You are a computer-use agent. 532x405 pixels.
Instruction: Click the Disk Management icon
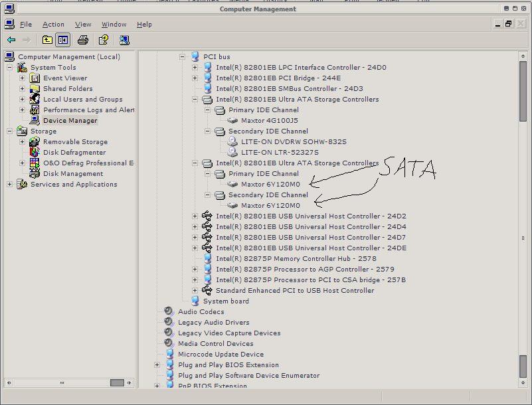[x=35, y=173]
